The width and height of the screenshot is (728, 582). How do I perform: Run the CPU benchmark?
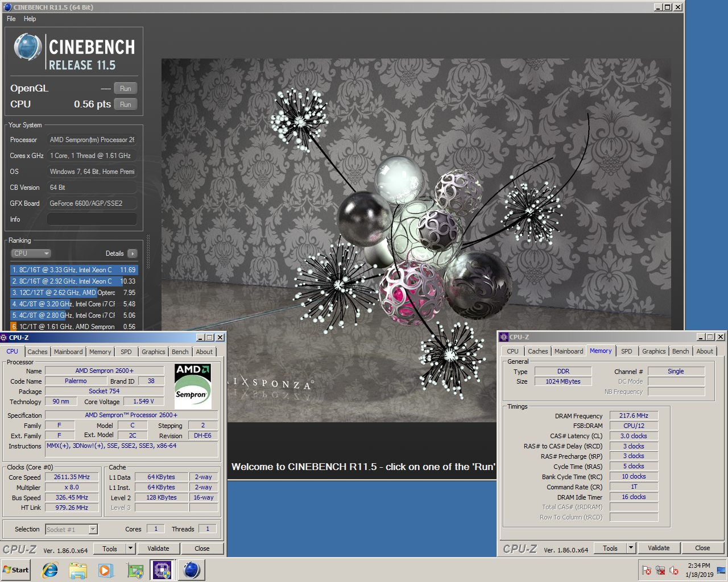click(x=126, y=105)
